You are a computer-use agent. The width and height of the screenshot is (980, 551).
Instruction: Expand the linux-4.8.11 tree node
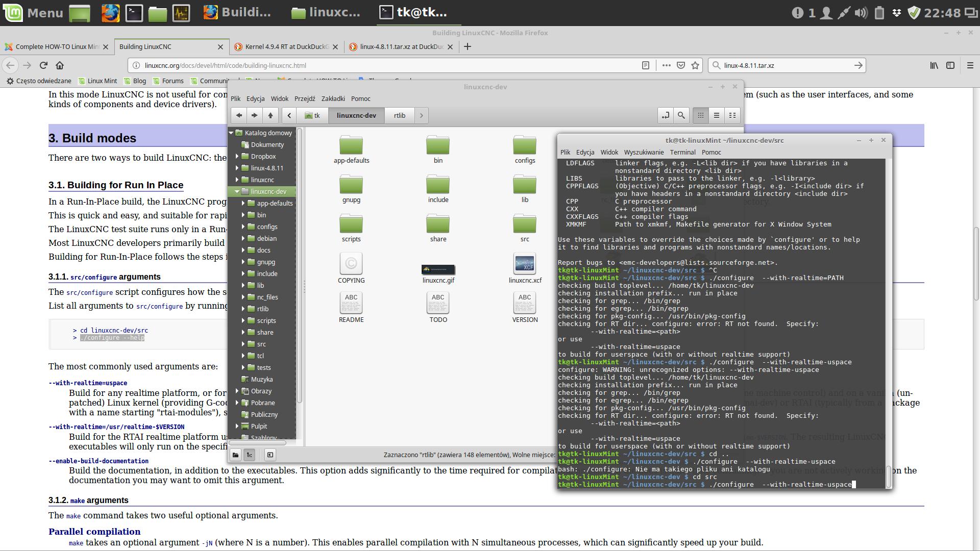click(x=237, y=168)
